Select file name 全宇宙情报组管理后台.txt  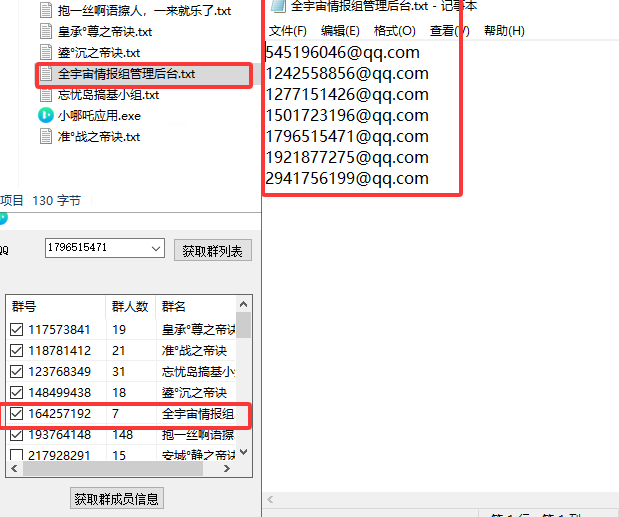point(126,74)
